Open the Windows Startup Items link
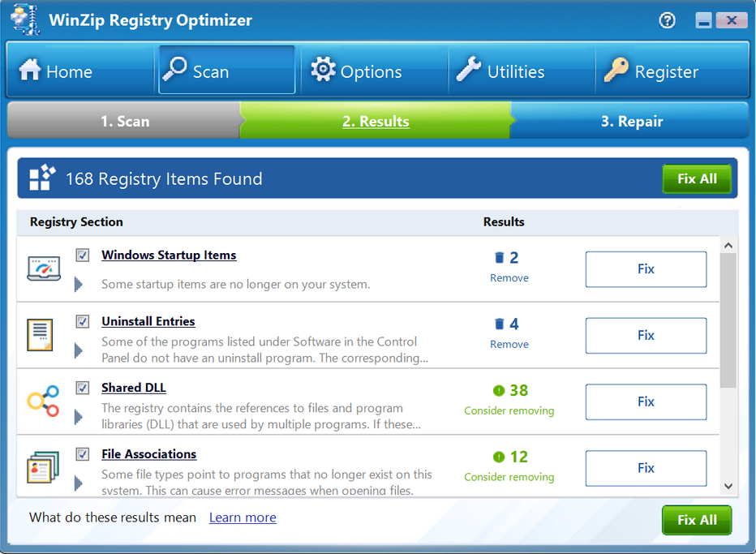Viewport: 756px width, 554px height. point(169,255)
